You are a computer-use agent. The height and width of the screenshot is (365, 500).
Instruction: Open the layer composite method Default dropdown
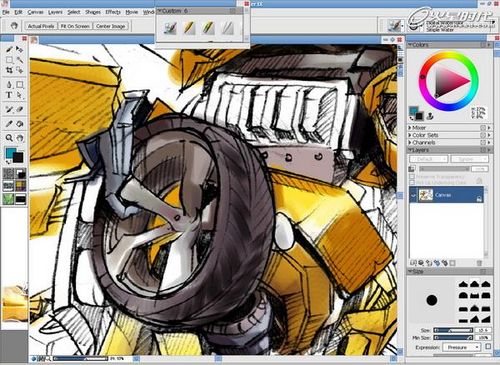(x=429, y=159)
